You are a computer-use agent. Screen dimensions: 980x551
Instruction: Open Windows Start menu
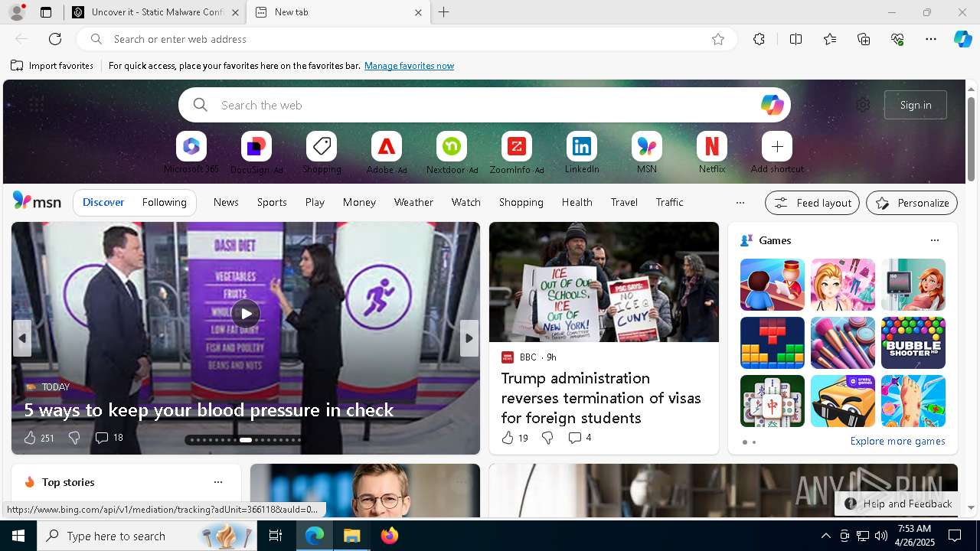point(18,536)
